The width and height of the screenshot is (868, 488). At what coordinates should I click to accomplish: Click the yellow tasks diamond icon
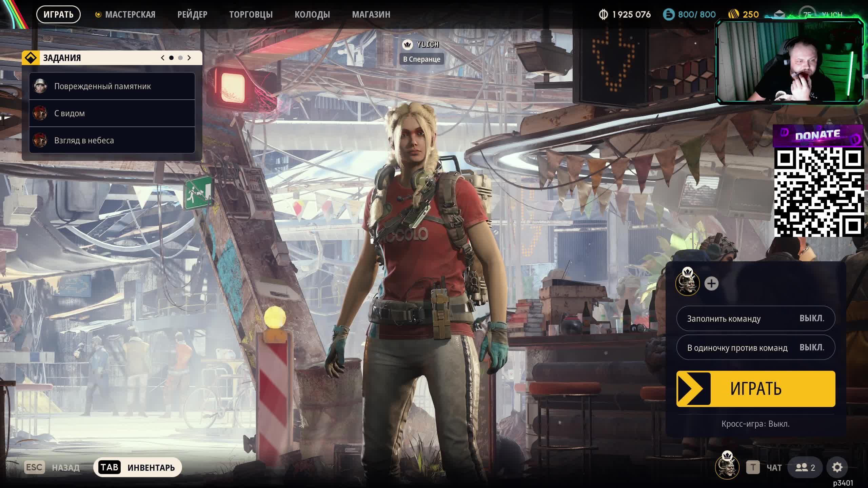(x=31, y=58)
